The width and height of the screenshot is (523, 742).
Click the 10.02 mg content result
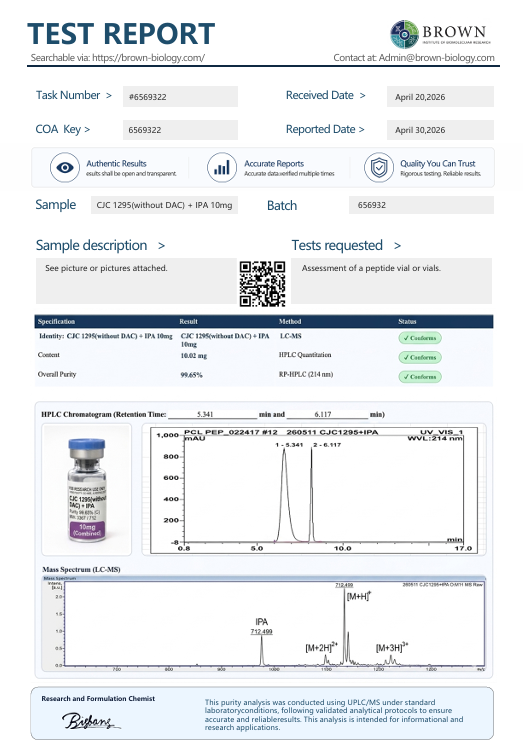[x=194, y=355]
